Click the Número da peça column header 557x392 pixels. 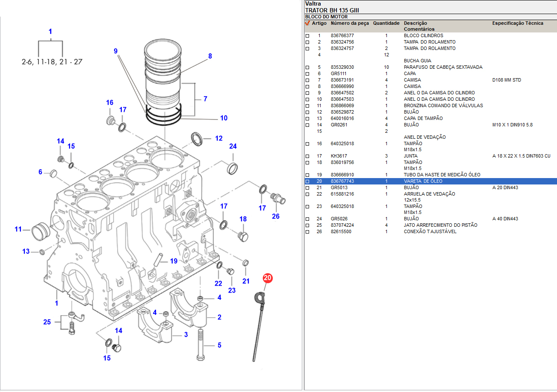349,23
